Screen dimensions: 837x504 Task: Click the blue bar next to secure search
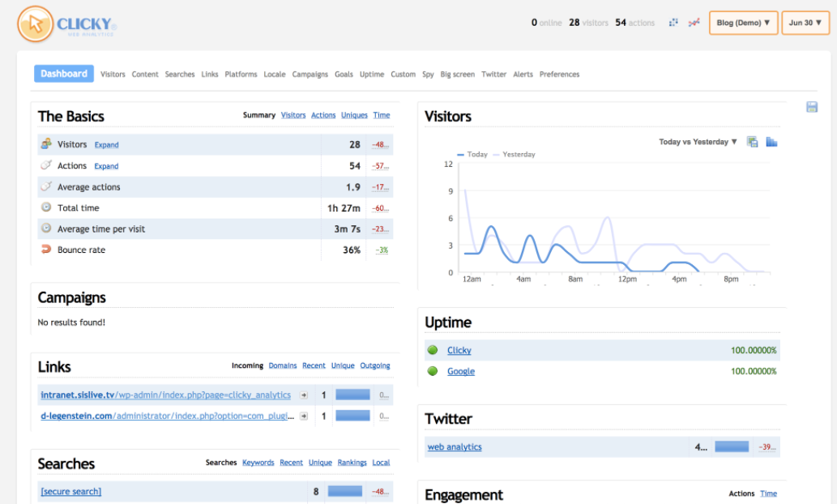(x=345, y=491)
